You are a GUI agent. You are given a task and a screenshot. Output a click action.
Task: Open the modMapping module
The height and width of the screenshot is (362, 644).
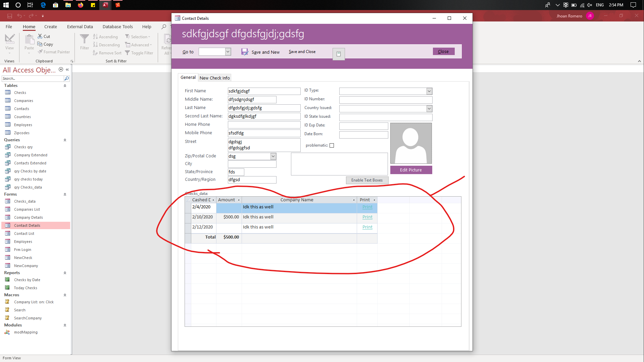tap(26, 332)
